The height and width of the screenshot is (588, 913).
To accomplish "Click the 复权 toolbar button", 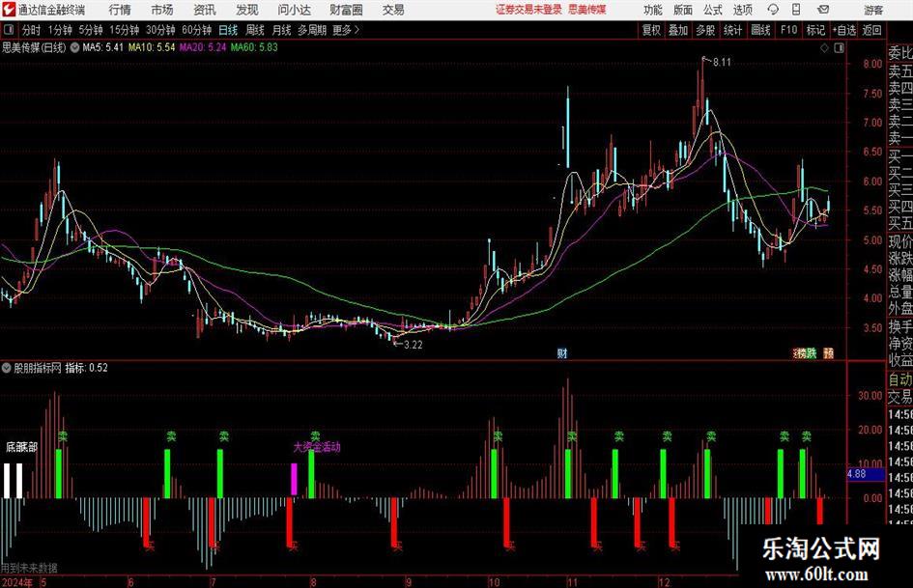I will pos(651,30).
